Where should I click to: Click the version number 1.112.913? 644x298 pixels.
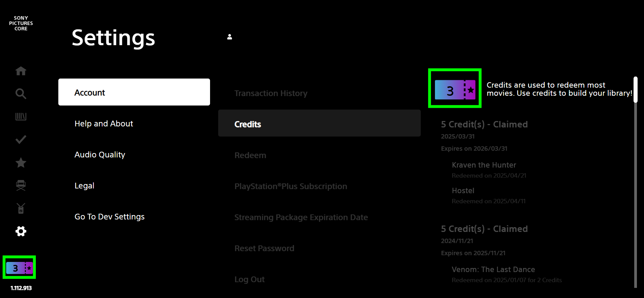click(x=21, y=288)
